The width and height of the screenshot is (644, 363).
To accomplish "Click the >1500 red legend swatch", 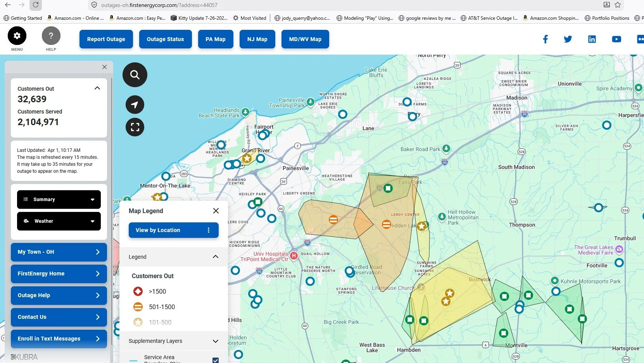I will point(138,291).
